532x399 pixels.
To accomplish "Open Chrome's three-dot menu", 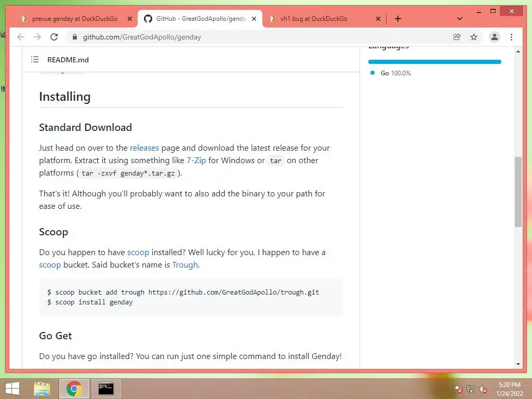I will click(511, 37).
